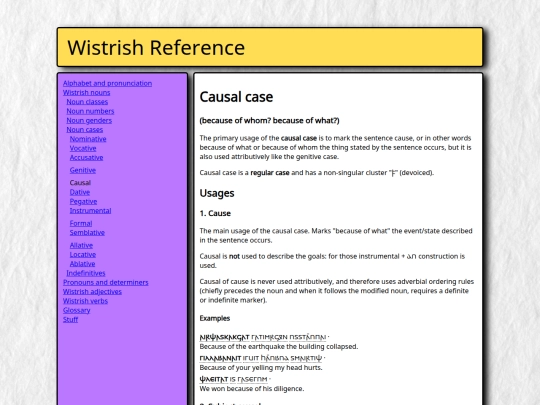Open the Glossary link
Image resolution: width=540 pixels, height=405 pixels.
[76, 311]
